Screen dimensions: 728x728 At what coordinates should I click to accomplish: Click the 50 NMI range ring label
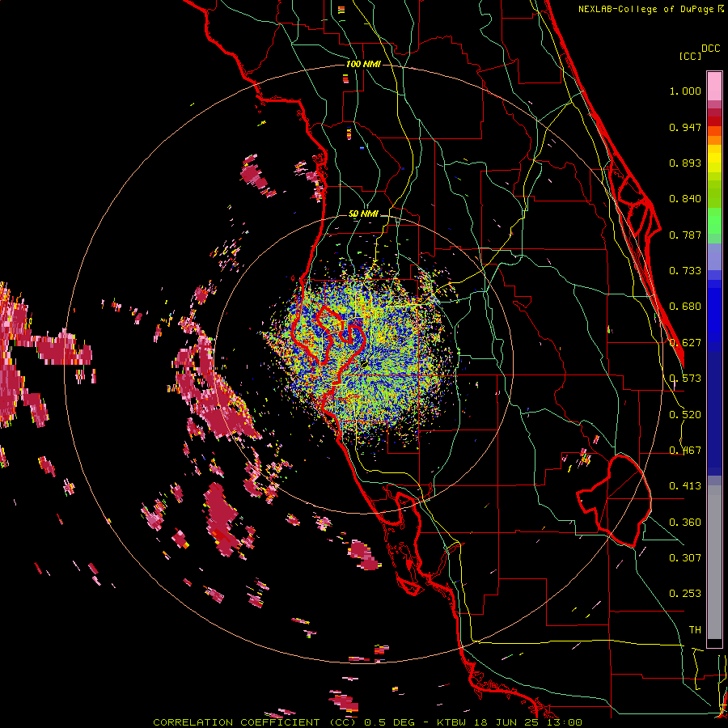click(x=363, y=214)
